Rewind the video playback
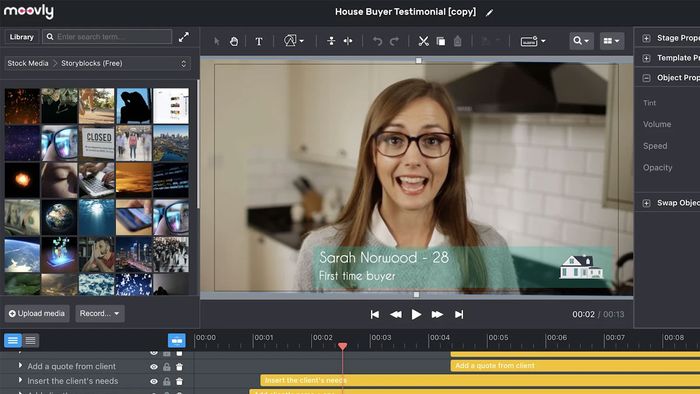Image resolution: width=700 pixels, height=394 pixels. pos(396,315)
